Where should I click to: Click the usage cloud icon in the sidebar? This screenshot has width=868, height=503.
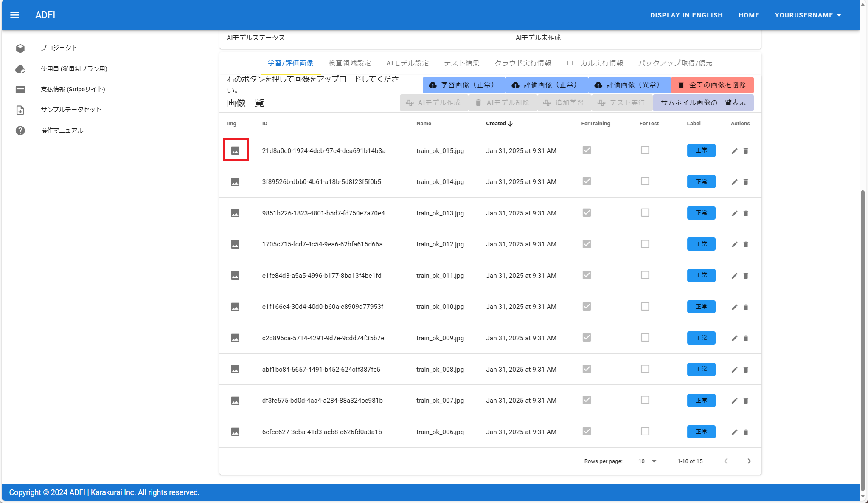click(20, 69)
